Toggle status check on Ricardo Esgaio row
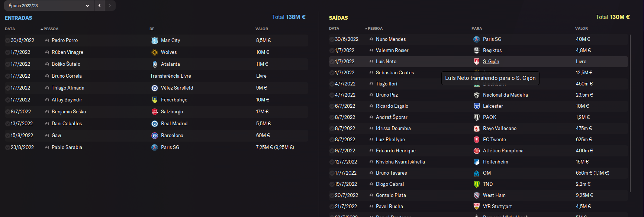This screenshot has height=217, width=644. 332,106
